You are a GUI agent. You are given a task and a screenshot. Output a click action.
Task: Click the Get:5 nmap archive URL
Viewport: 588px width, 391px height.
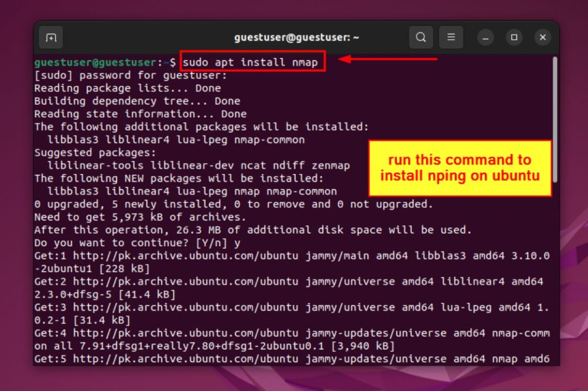tap(186, 359)
